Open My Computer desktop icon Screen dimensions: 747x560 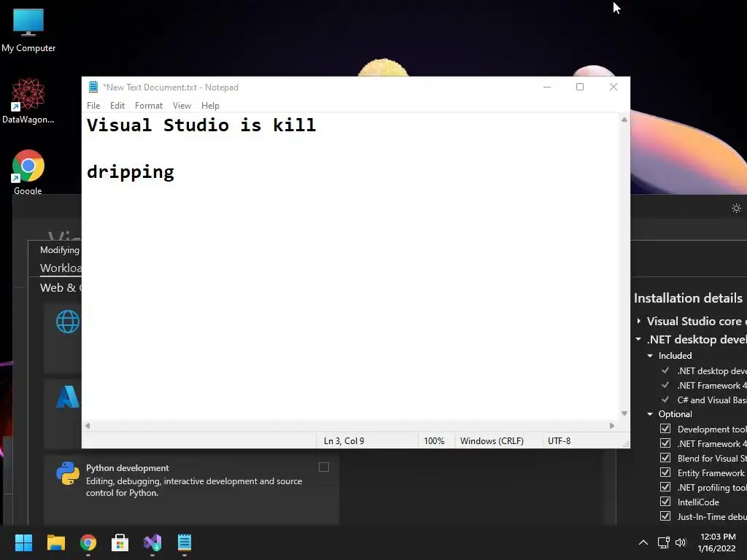tap(28, 30)
